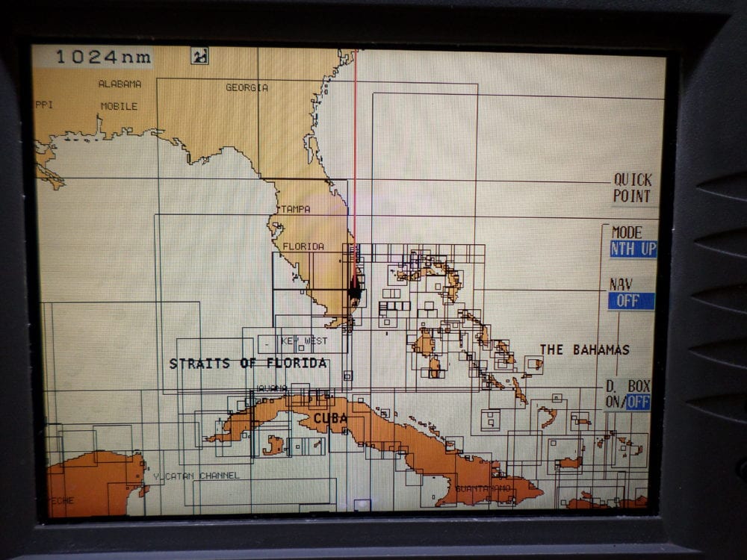Screen dimensions: 747x560
Task: Click the YUCATAN CHANNEL label
Action: [196, 476]
